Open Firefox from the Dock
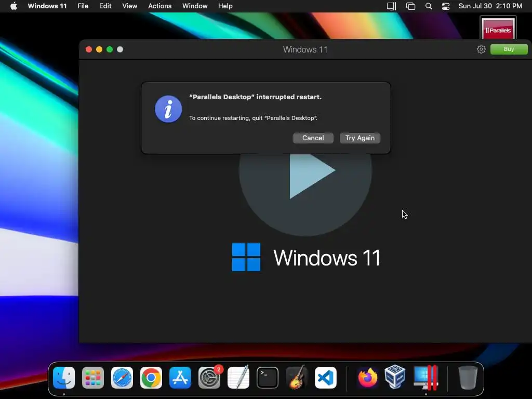 (368, 378)
